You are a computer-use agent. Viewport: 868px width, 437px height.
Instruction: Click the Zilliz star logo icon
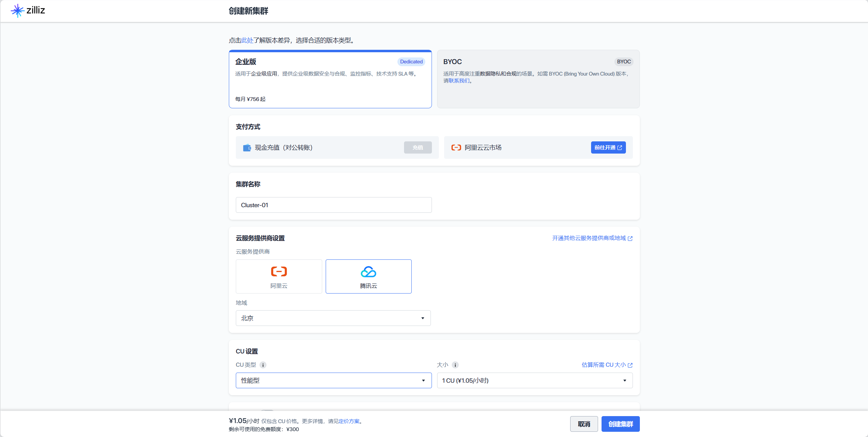(17, 11)
